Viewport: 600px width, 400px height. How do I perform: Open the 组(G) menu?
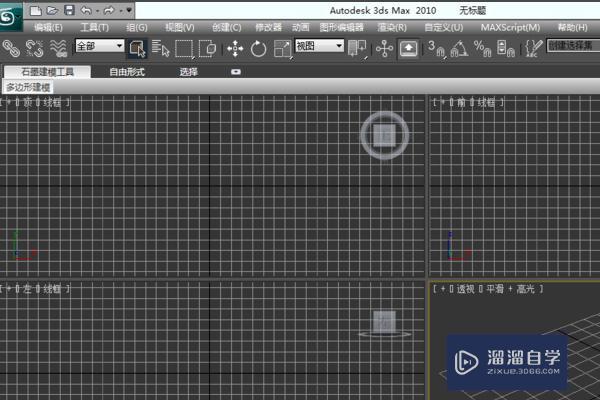pyautogui.click(x=137, y=28)
